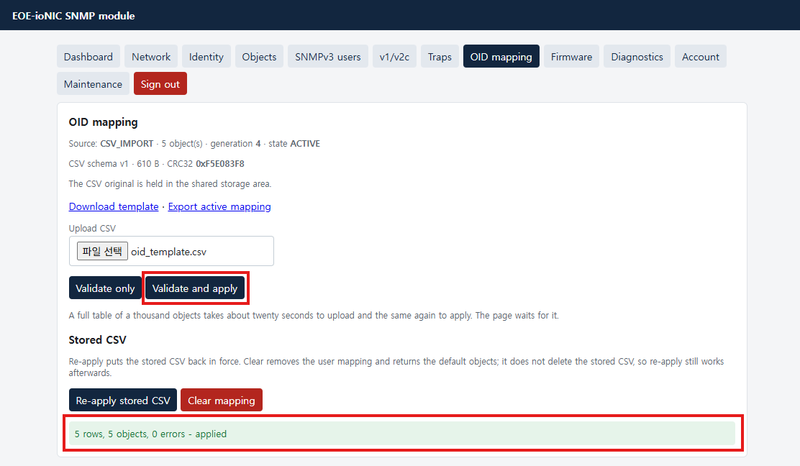Click the CRC32 value 0xF5E083F8
Viewport: 800px width, 466px height.
220,164
